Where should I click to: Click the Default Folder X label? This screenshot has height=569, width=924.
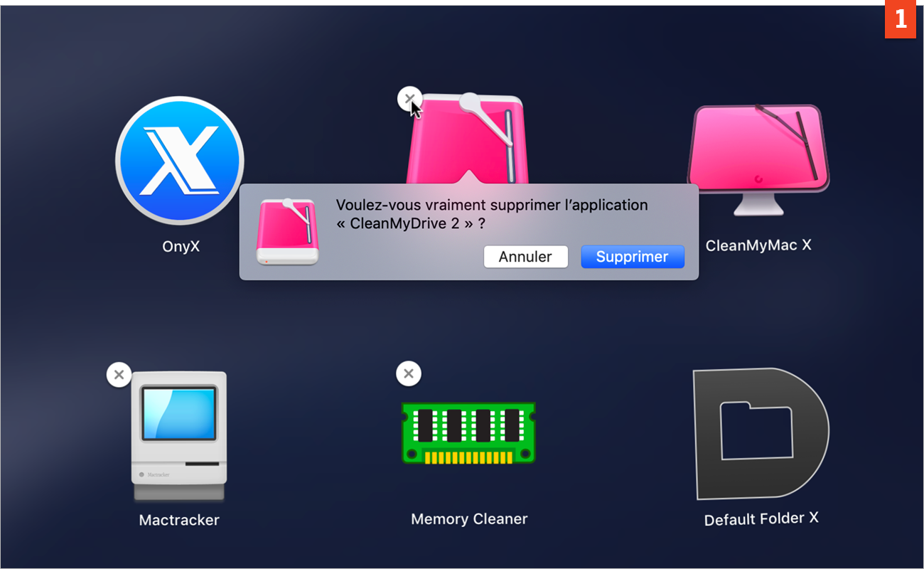click(x=761, y=519)
